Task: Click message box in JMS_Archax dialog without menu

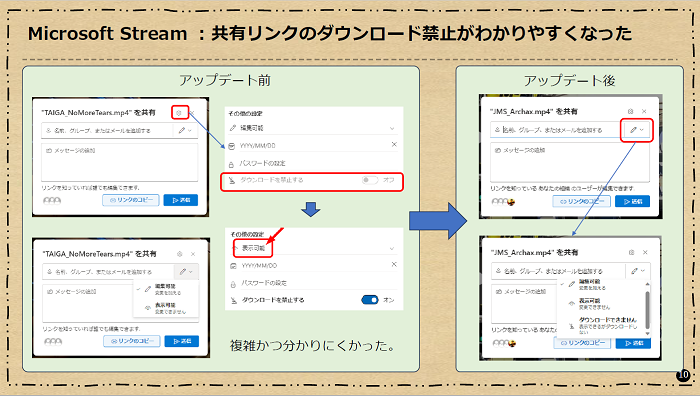Action: [570, 162]
